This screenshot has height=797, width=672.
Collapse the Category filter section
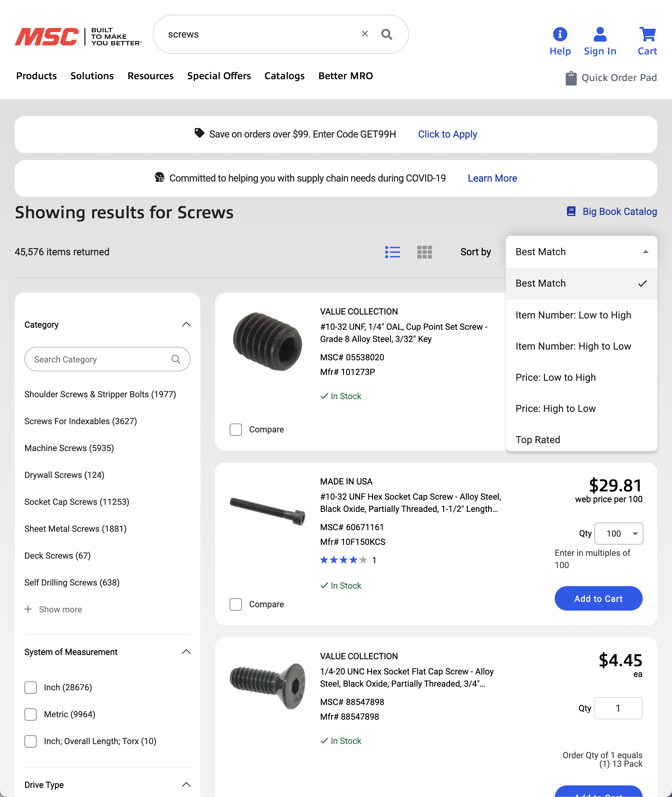click(x=186, y=324)
